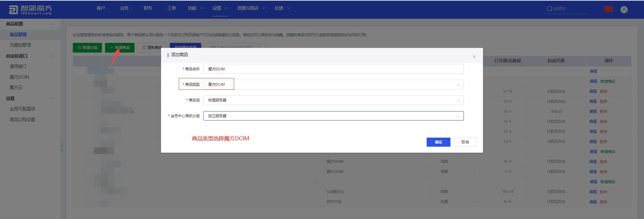Select 通用接口 in sidebar
Viewport: 644px width, 219px height.
(x=18, y=66)
